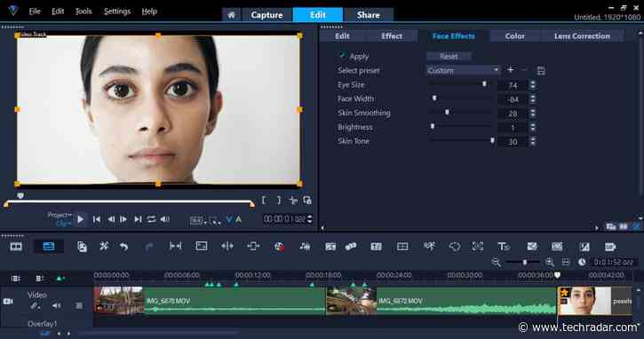Open the Help menu
The height and width of the screenshot is (339, 644).
(149, 11)
